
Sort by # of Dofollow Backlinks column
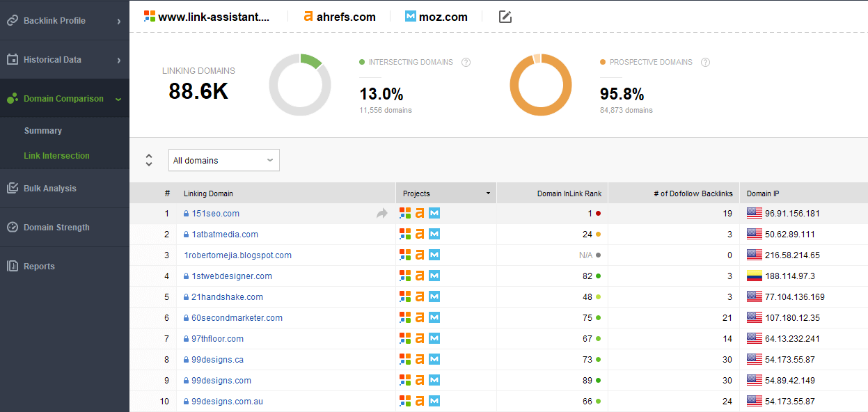(674, 193)
